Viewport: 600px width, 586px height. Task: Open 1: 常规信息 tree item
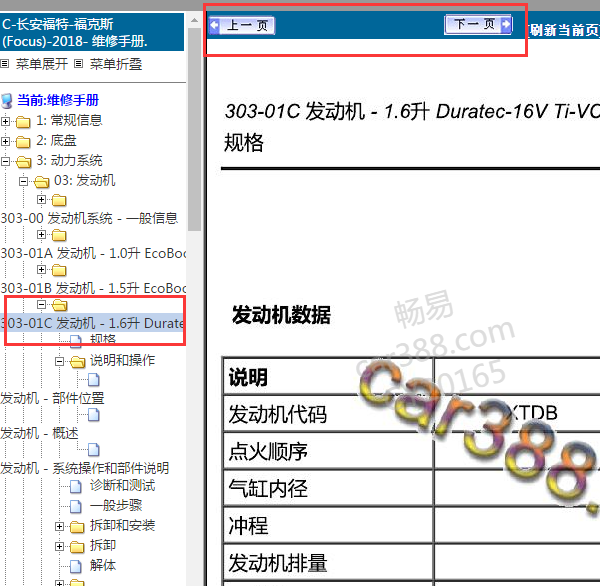click(x=69, y=121)
